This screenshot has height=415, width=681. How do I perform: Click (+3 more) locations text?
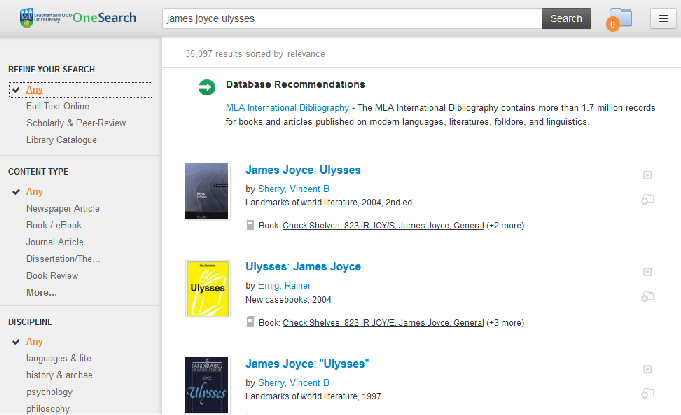[505, 323]
